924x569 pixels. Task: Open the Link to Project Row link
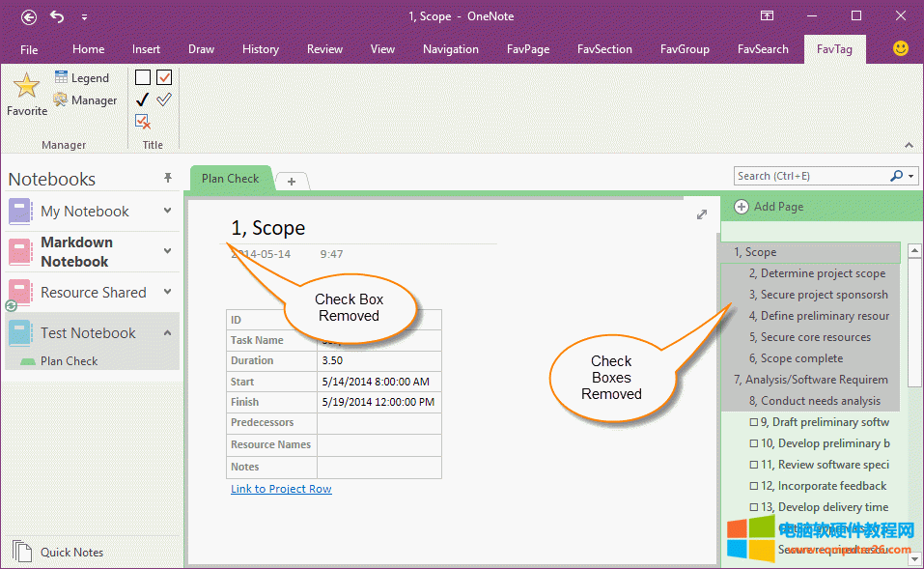(281, 489)
